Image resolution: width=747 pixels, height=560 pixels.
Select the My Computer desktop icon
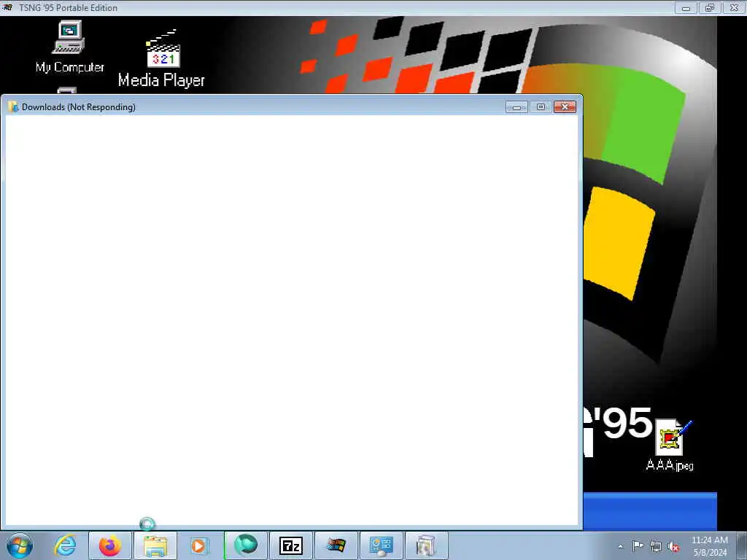[x=69, y=47]
